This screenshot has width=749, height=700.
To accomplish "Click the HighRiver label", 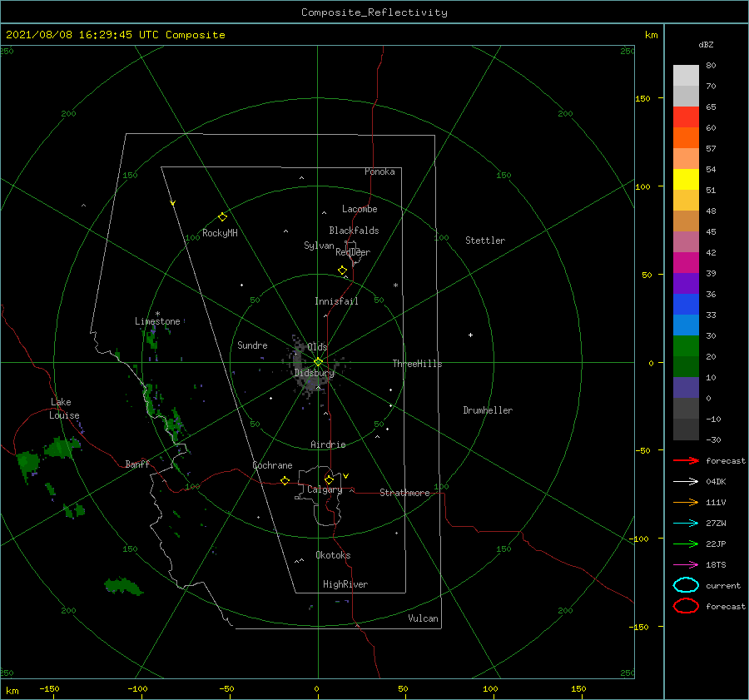I will (345, 584).
